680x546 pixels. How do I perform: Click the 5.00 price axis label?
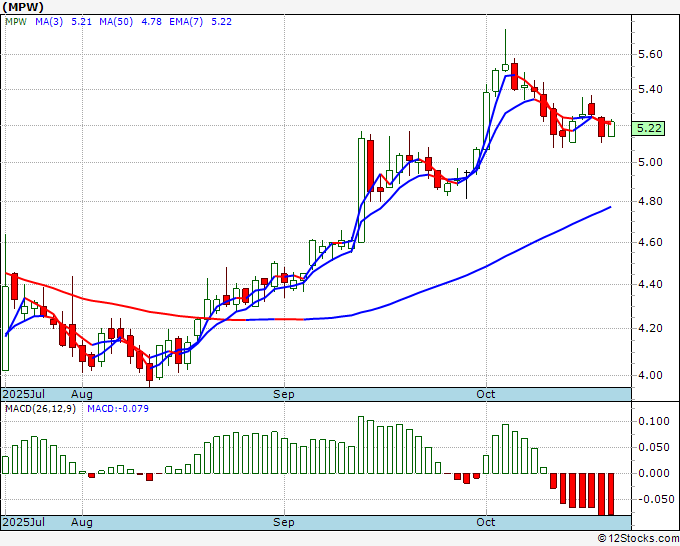pos(650,162)
